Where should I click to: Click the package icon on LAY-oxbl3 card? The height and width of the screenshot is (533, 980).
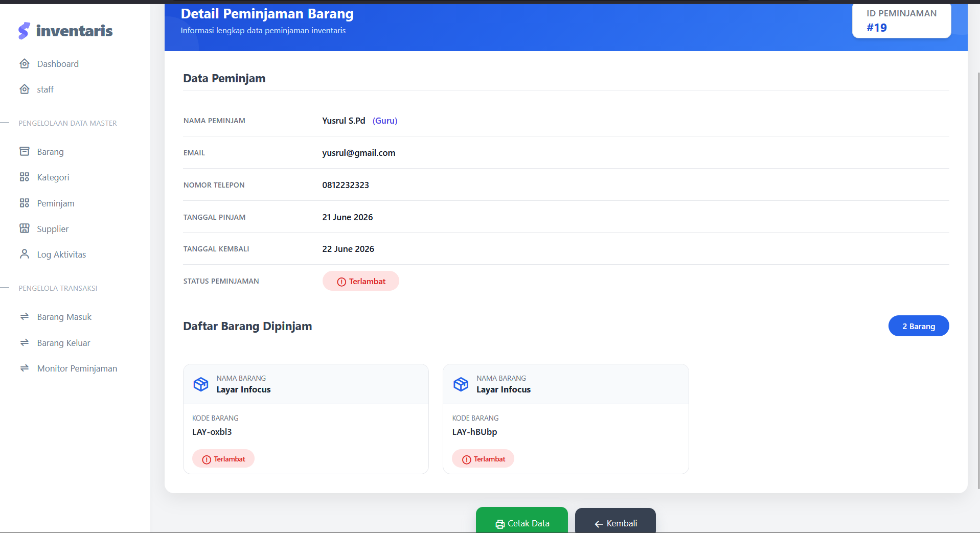[201, 384]
